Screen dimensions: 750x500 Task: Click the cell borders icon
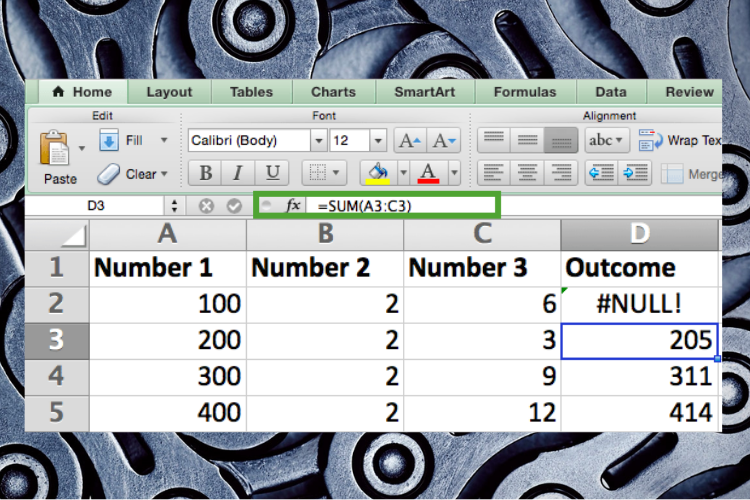[317, 173]
